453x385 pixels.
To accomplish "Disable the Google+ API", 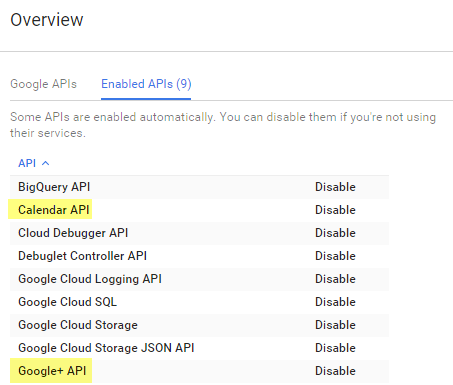I will tap(335, 371).
